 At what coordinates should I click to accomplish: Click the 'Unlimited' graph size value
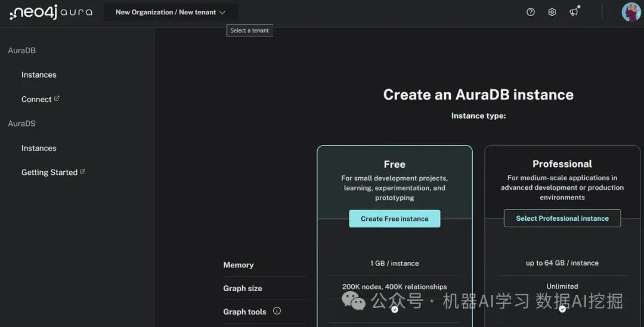click(562, 286)
